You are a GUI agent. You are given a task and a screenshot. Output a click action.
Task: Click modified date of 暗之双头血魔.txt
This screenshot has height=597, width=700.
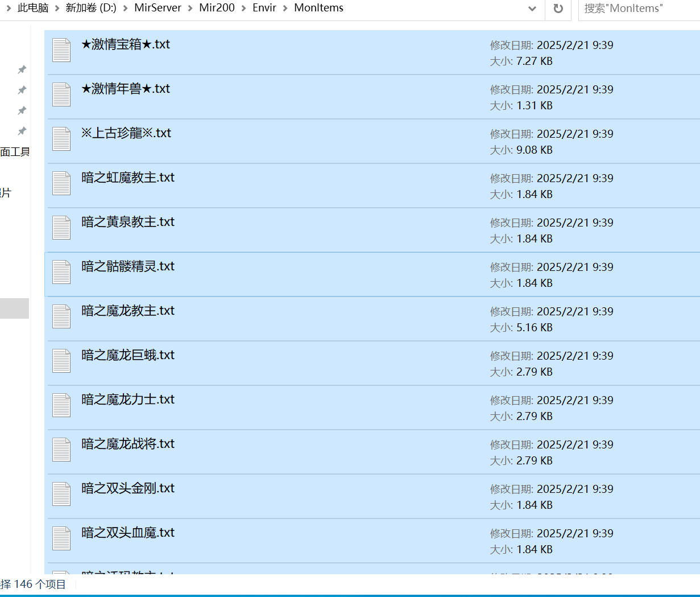(x=575, y=533)
